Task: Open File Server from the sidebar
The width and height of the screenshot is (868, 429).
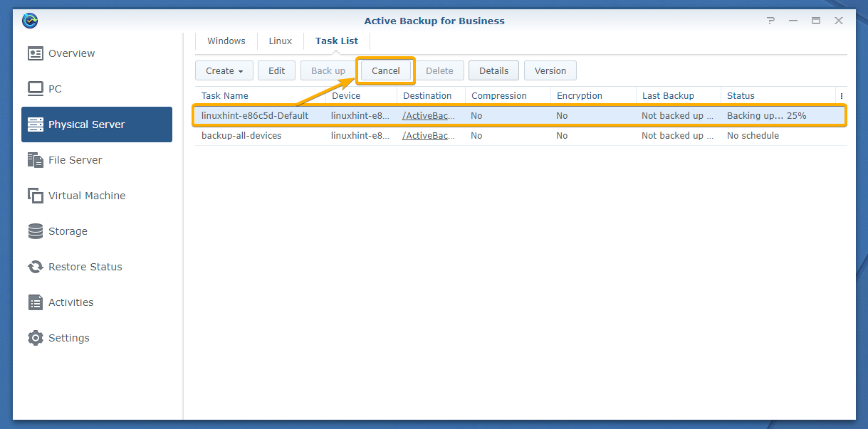Action: point(97,160)
